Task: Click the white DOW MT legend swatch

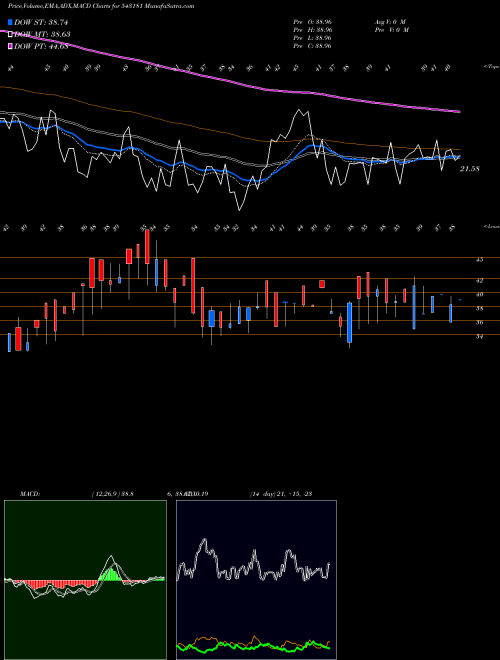Action: pyautogui.click(x=11, y=35)
